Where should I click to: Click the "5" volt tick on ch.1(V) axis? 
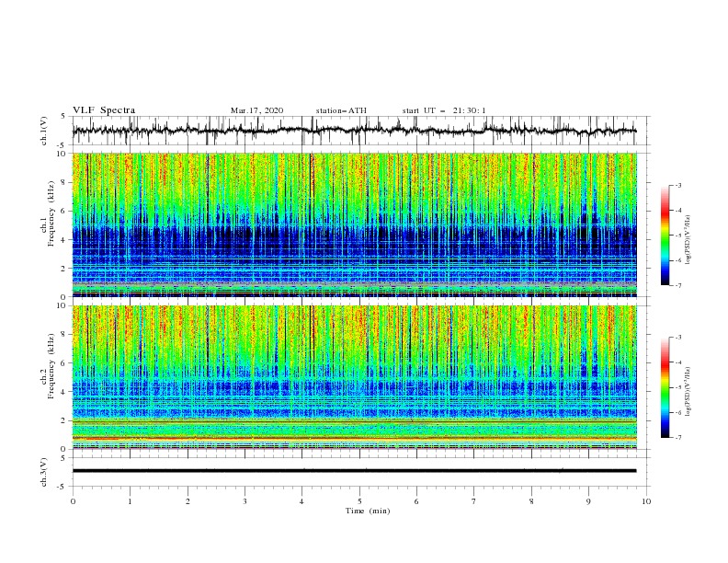click(x=63, y=117)
